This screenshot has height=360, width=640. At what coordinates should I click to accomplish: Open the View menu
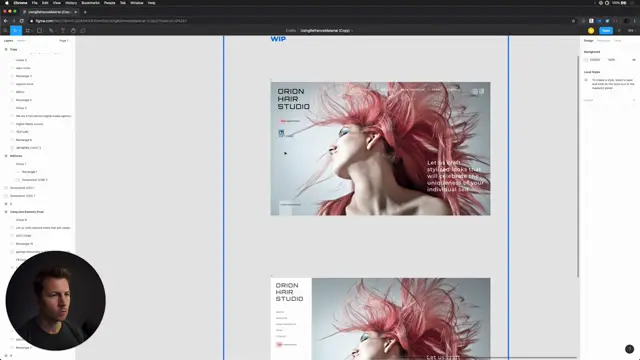coord(57,3)
